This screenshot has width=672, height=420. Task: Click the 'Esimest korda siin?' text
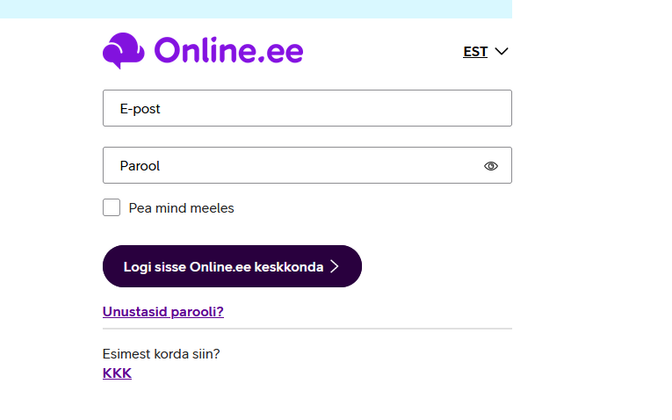[x=161, y=354]
